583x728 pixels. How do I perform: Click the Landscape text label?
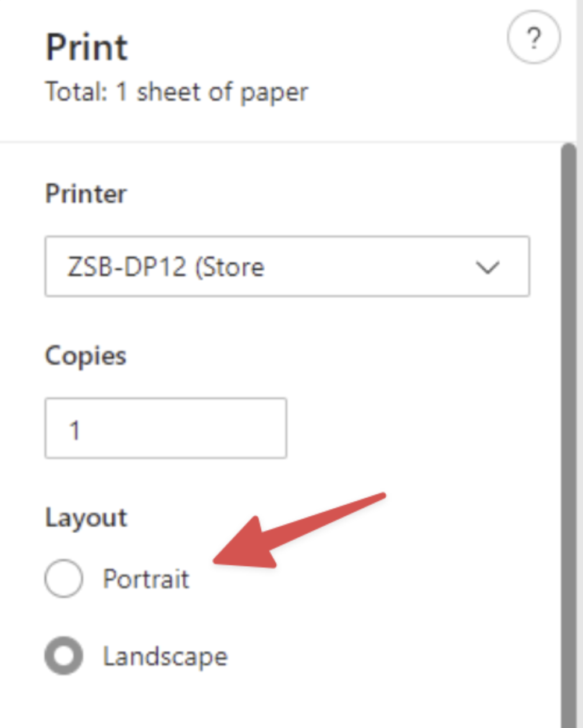tap(165, 656)
